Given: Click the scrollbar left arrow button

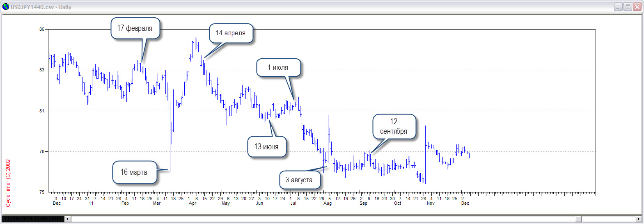Looking at the screenshot, I should pos(68,219).
